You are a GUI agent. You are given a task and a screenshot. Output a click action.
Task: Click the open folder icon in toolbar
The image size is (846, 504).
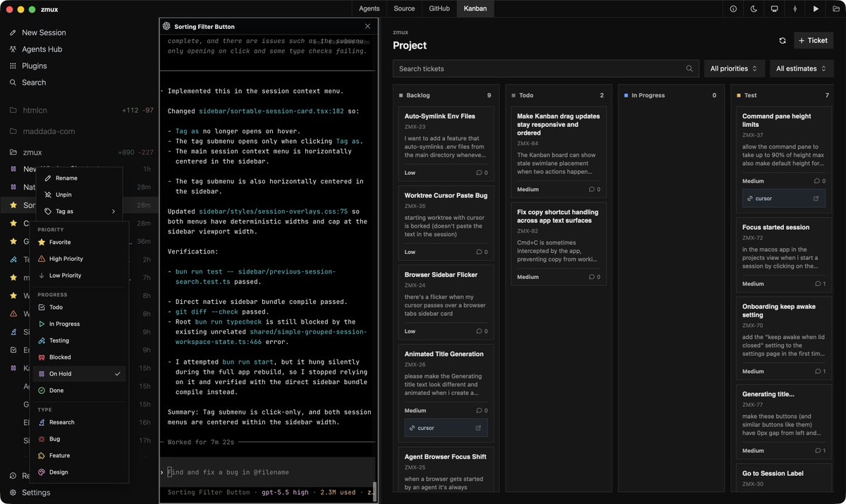(836, 9)
